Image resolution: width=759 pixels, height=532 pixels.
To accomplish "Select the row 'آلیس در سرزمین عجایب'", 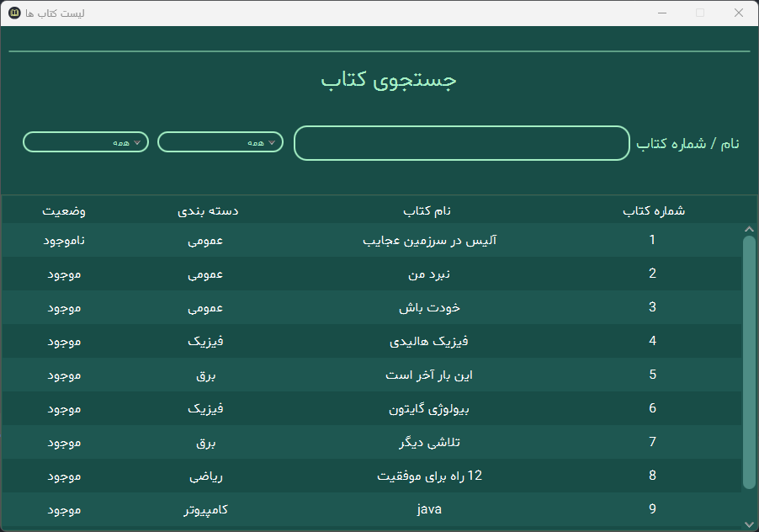I will pyautogui.click(x=372, y=240).
